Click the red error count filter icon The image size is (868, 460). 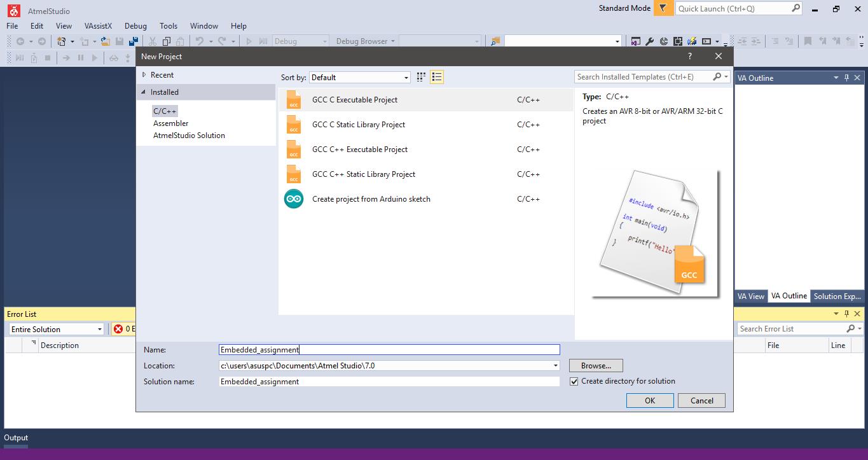[118, 329]
